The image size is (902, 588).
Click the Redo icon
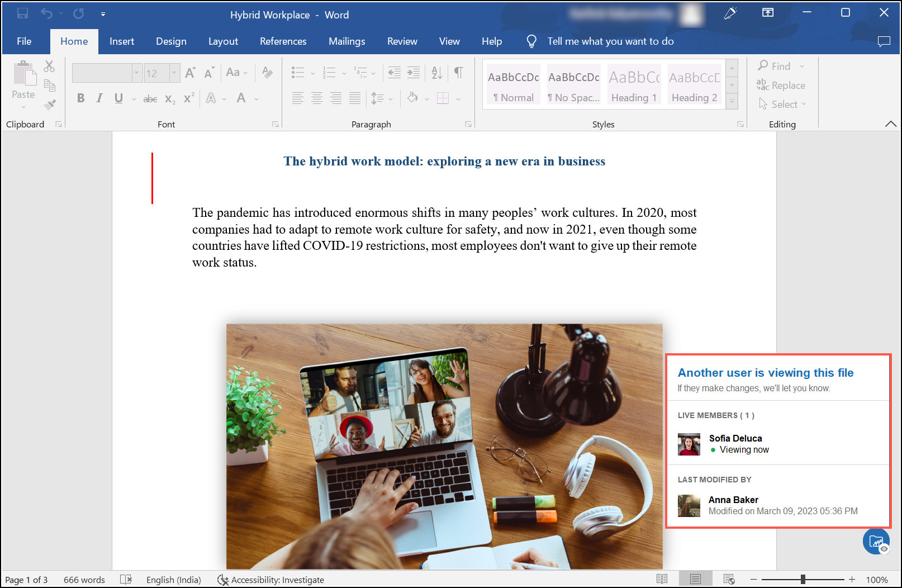[x=79, y=13]
